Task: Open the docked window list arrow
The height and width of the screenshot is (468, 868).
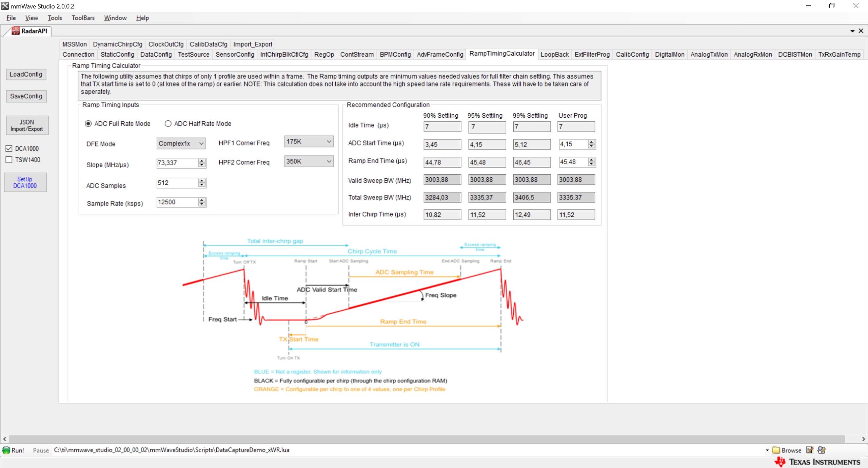Action: [852, 31]
